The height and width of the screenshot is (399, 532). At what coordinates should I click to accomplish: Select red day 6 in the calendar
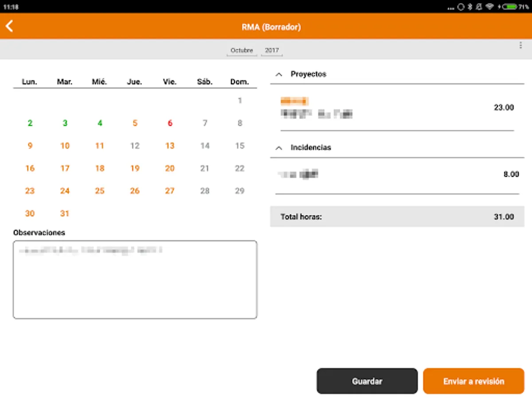coord(170,123)
